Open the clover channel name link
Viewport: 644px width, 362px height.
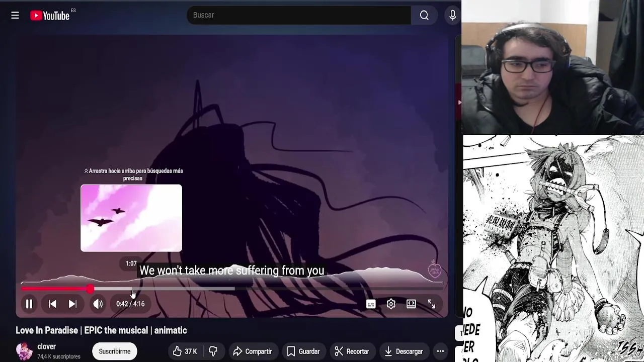click(46, 346)
